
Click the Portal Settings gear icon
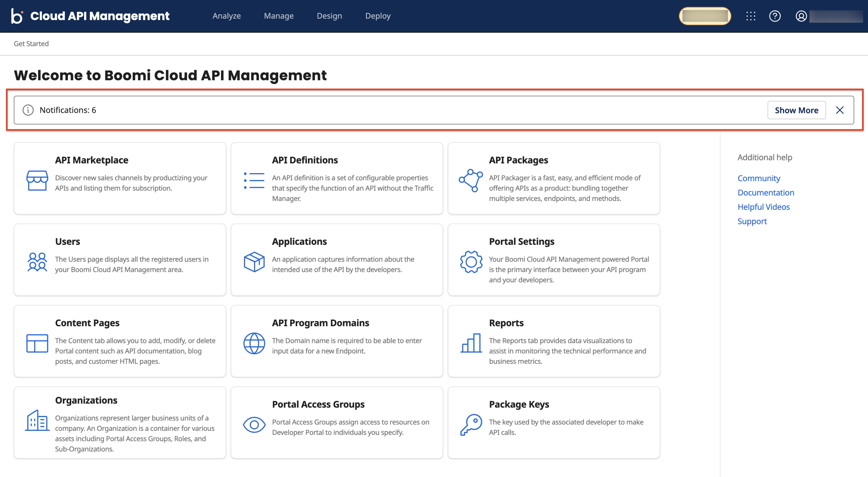tap(471, 262)
